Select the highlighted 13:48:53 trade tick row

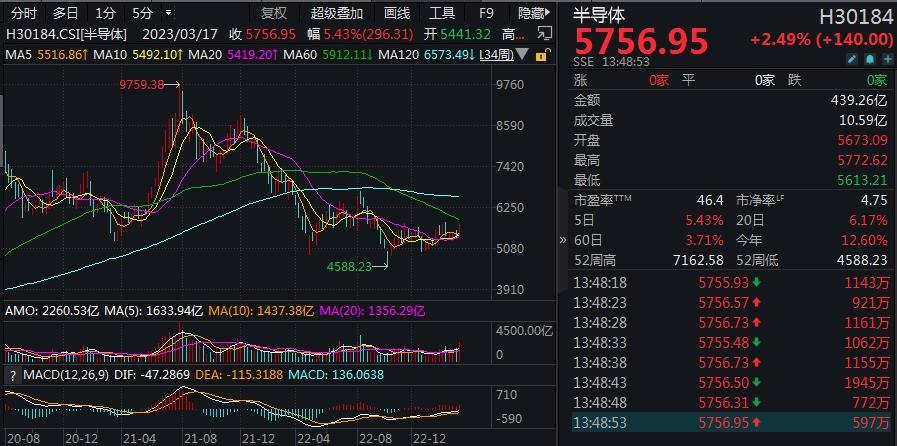click(732, 423)
